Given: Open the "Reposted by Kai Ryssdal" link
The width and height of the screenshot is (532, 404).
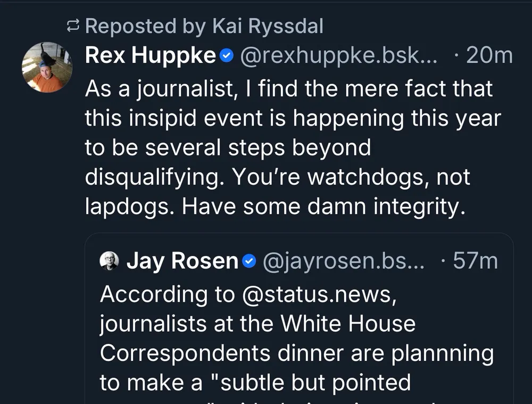Looking at the screenshot, I should 204,26.
